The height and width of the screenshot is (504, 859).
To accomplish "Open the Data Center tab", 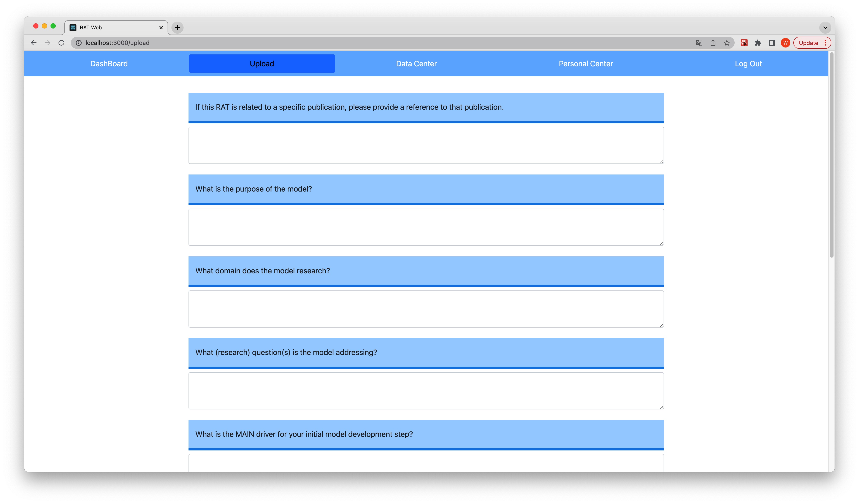I will pyautogui.click(x=416, y=64).
